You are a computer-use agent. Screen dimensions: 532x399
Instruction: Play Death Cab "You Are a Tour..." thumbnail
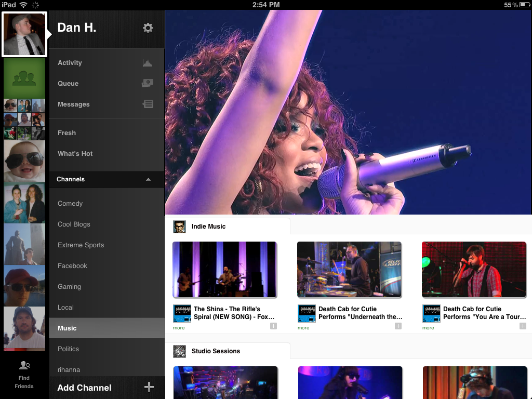pos(474,270)
